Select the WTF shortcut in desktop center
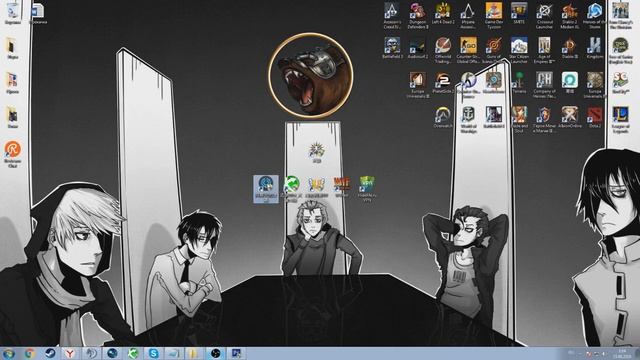This screenshot has width=640, height=360. coord(342,187)
